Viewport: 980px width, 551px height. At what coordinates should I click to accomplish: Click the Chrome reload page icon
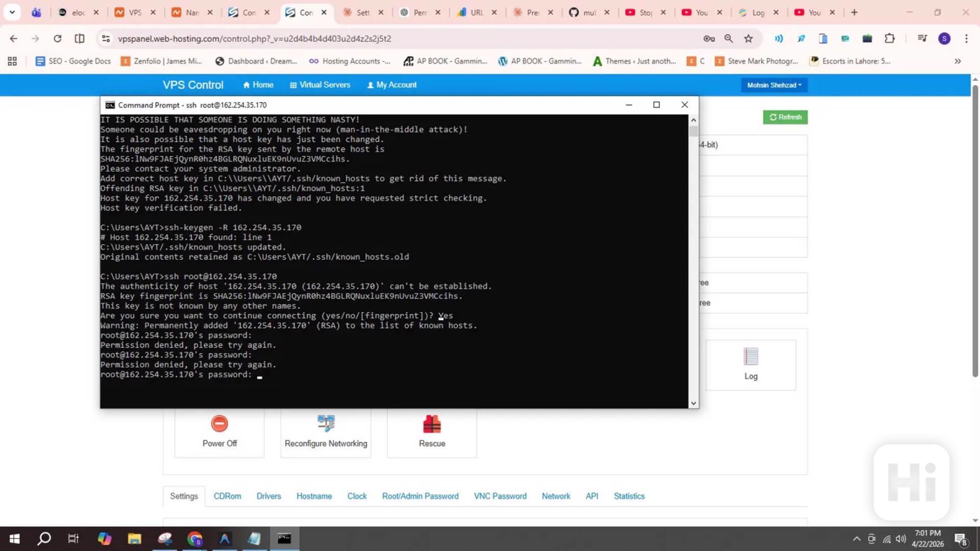coord(57,38)
